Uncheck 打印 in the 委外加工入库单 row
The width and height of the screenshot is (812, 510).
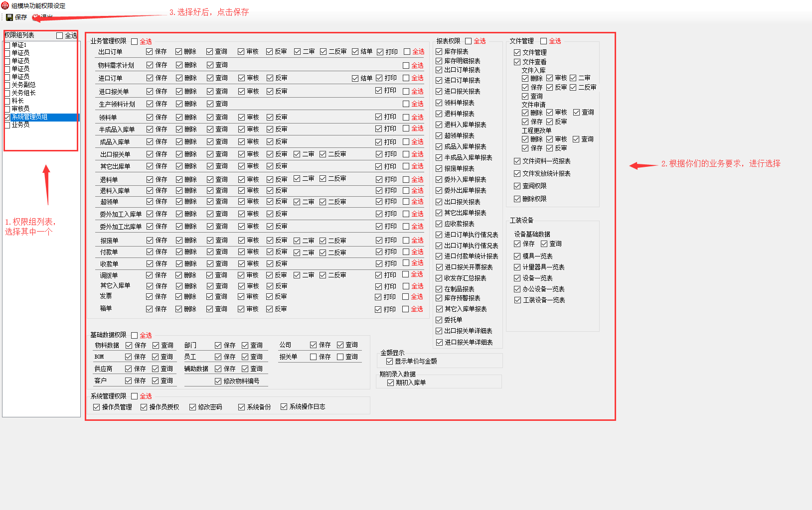pyautogui.click(x=379, y=214)
